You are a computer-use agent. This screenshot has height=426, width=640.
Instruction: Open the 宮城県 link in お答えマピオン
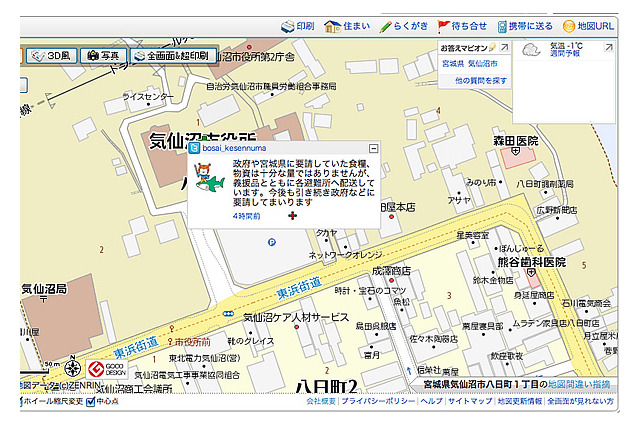click(x=453, y=64)
